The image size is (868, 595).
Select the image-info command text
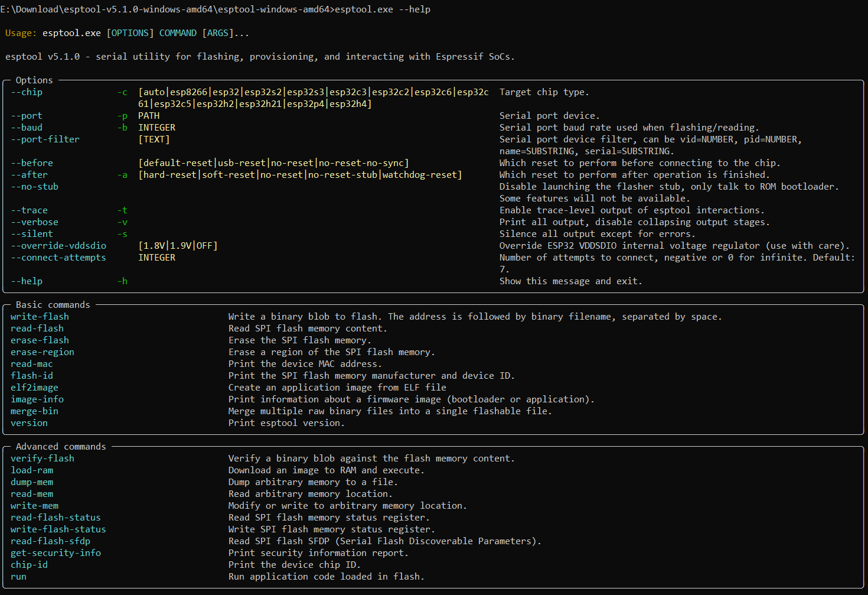(x=37, y=399)
